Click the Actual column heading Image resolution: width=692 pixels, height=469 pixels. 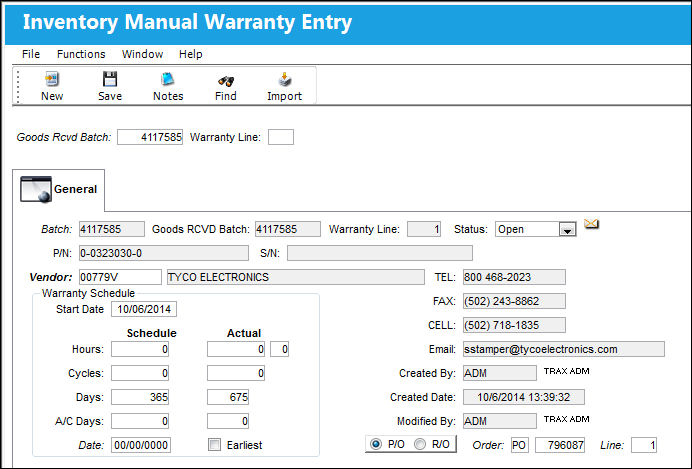244,333
